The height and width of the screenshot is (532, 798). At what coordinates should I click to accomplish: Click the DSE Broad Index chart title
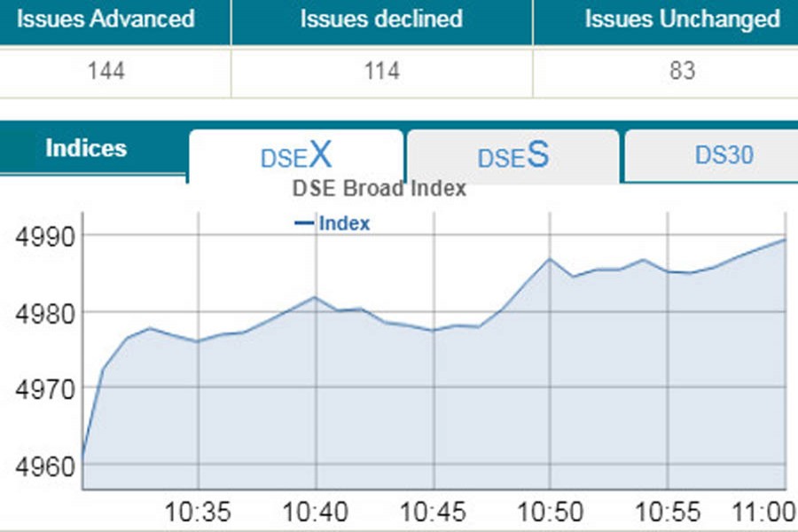(379, 189)
